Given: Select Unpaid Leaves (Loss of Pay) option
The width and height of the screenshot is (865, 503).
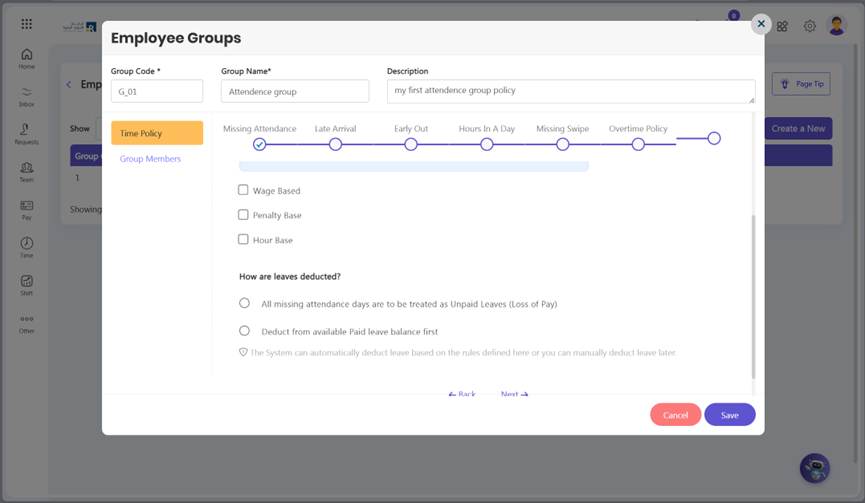Looking at the screenshot, I should pos(244,303).
